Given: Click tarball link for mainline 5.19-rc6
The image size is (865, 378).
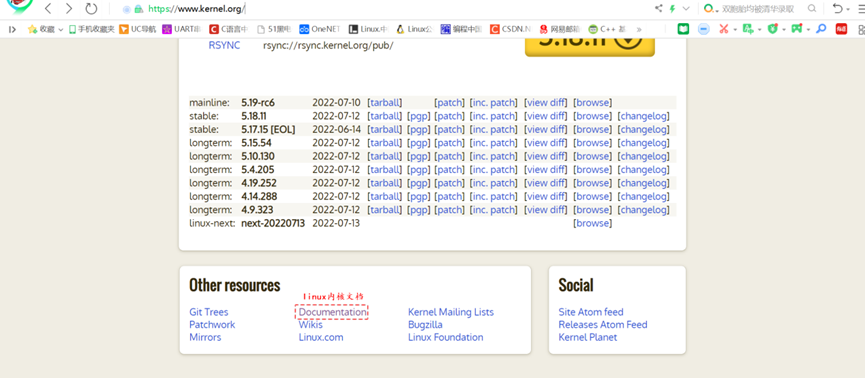Looking at the screenshot, I should [x=385, y=103].
